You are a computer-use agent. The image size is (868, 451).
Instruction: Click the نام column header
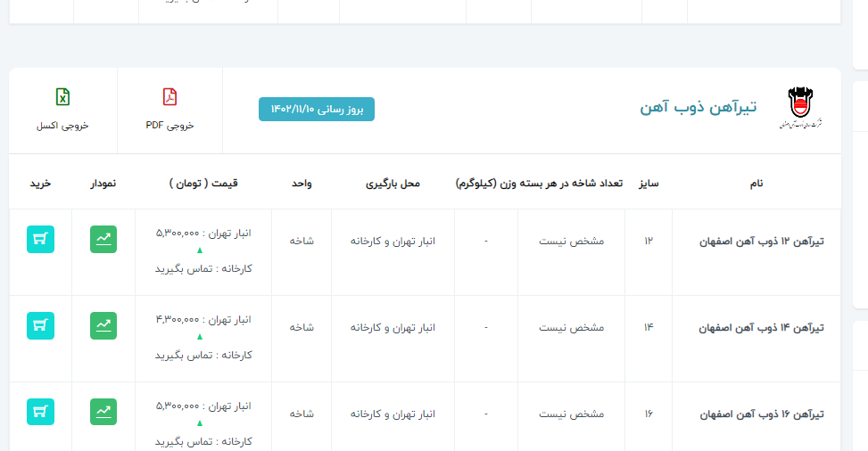[x=756, y=184]
